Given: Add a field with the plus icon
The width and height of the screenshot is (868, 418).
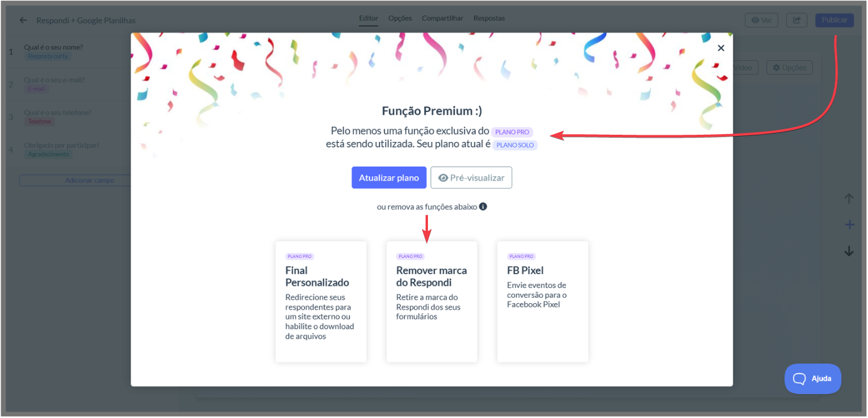Looking at the screenshot, I should coord(849,225).
